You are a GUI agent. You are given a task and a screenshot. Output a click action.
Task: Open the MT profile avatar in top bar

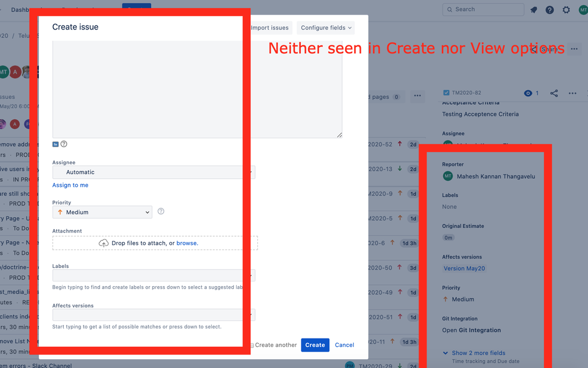click(583, 10)
